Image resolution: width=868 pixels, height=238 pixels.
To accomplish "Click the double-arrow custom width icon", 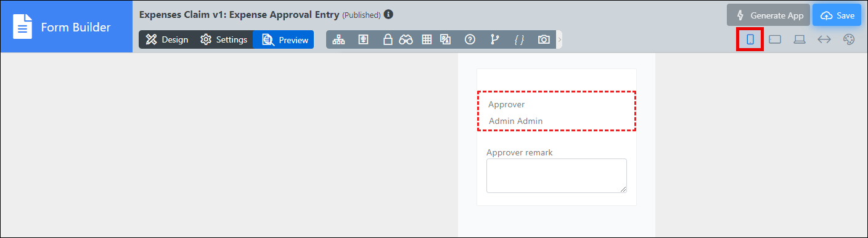I will 824,39.
